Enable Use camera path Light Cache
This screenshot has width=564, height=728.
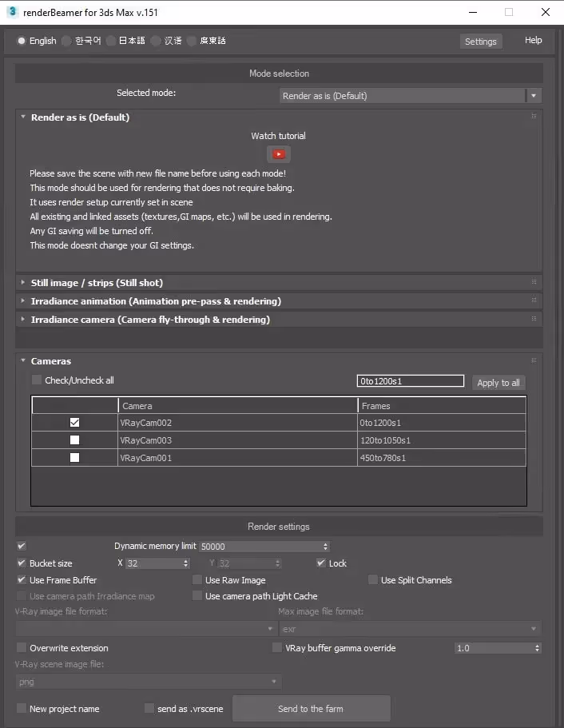(x=197, y=595)
